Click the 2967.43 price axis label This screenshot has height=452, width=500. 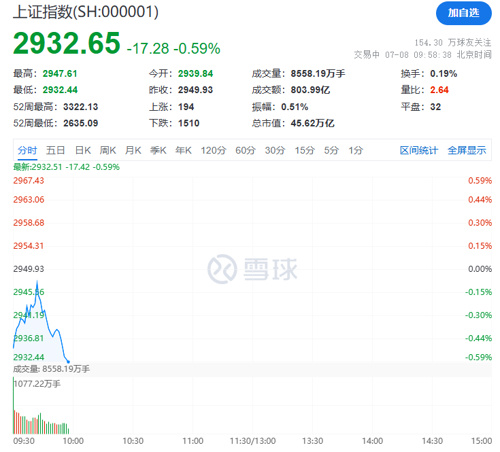29,181
